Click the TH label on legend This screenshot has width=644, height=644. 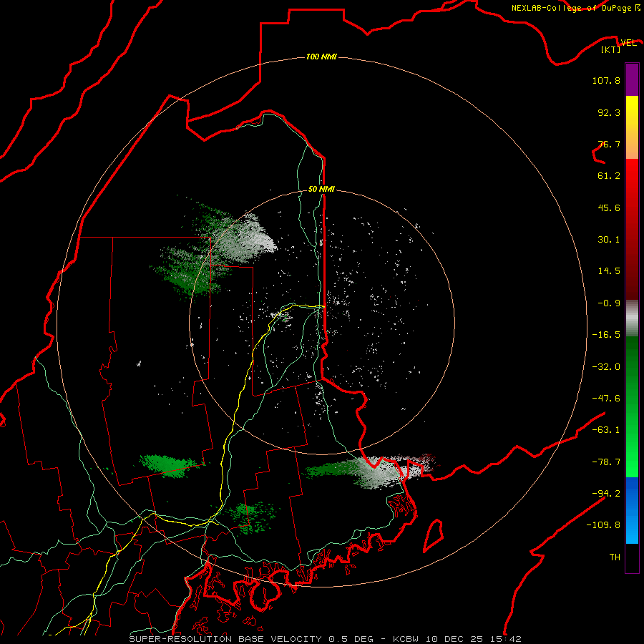(615, 557)
